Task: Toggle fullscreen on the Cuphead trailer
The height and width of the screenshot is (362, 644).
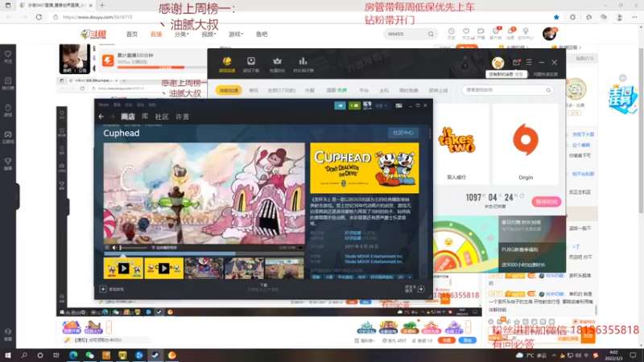Action: click(x=300, y=248)
